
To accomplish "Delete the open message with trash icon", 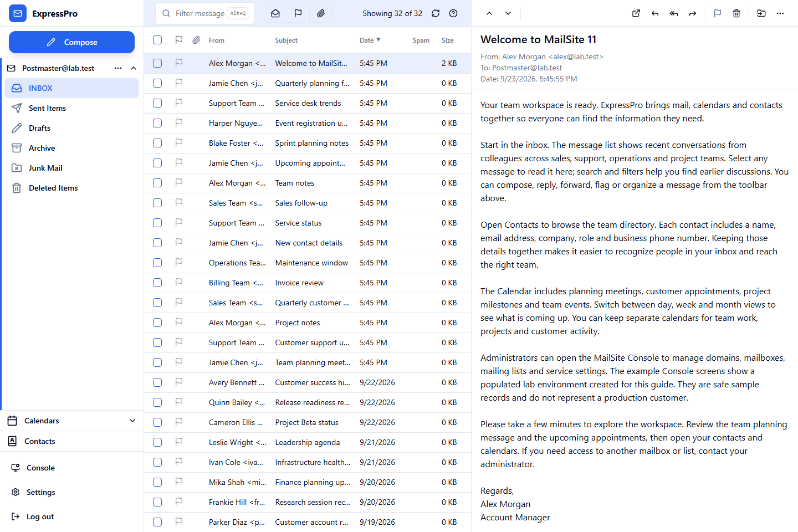I will click(x=736, y=13).
